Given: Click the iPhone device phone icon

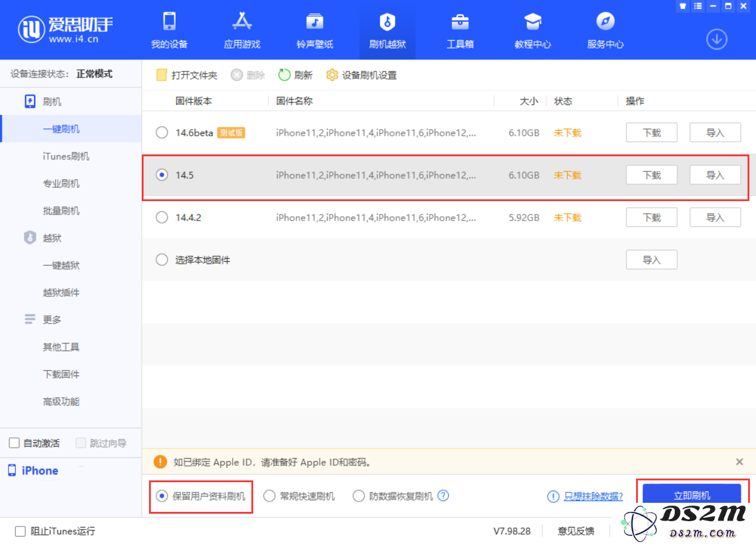Looking at the screenshot, I should coord(12,470).
